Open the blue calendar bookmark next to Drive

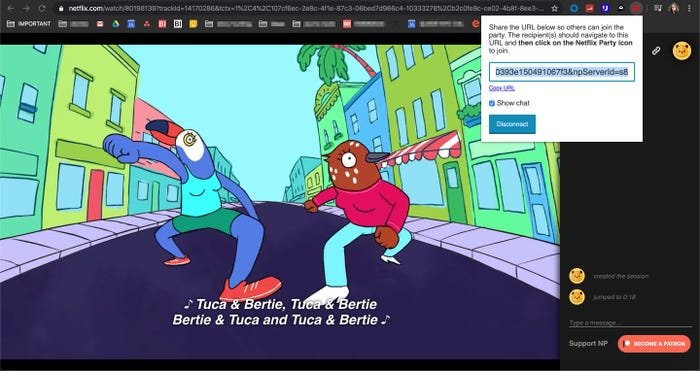coord(131,24)
